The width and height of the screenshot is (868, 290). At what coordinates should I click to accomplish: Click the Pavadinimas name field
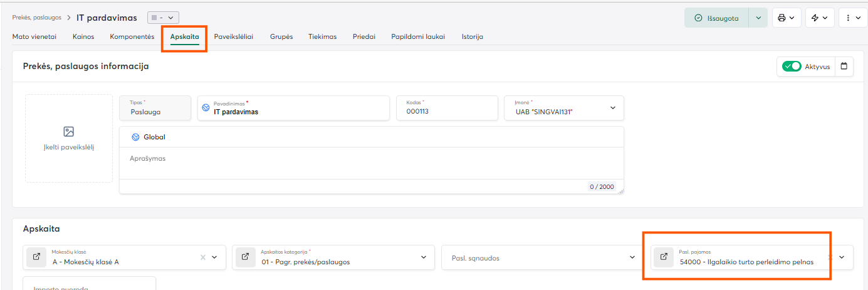coord(293,108)
